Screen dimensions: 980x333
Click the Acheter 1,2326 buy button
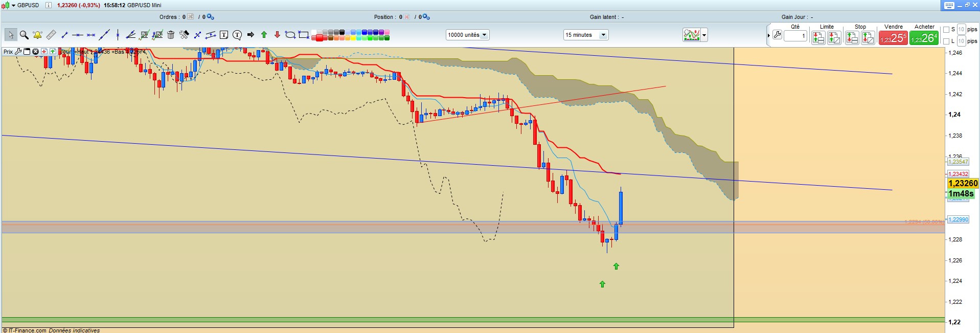924,38
